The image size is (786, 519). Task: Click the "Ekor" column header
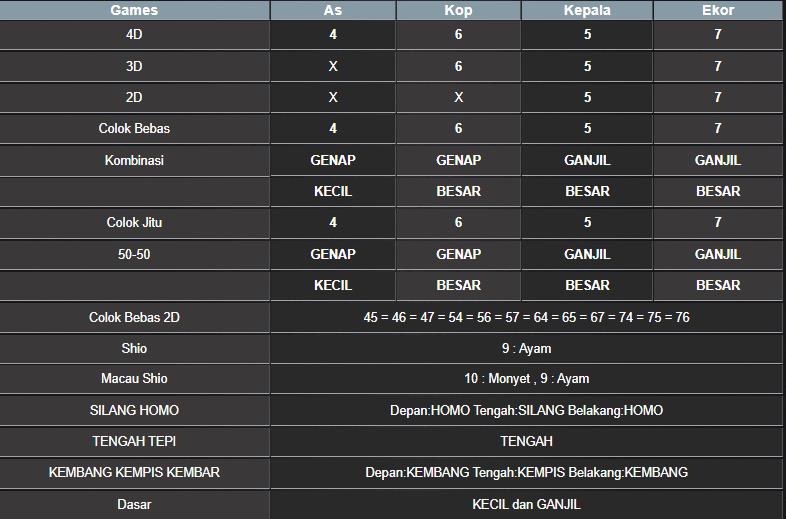click(x=718, y=10)
